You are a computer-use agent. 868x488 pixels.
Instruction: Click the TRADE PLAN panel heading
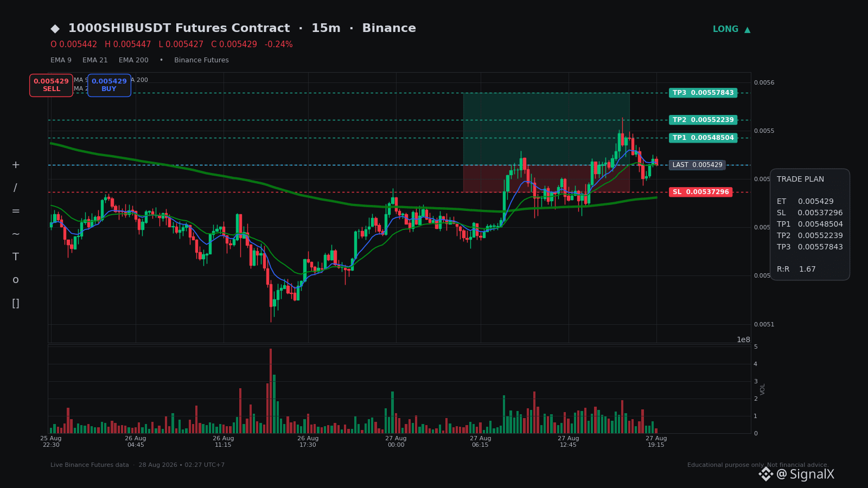(x=800, y=179)
